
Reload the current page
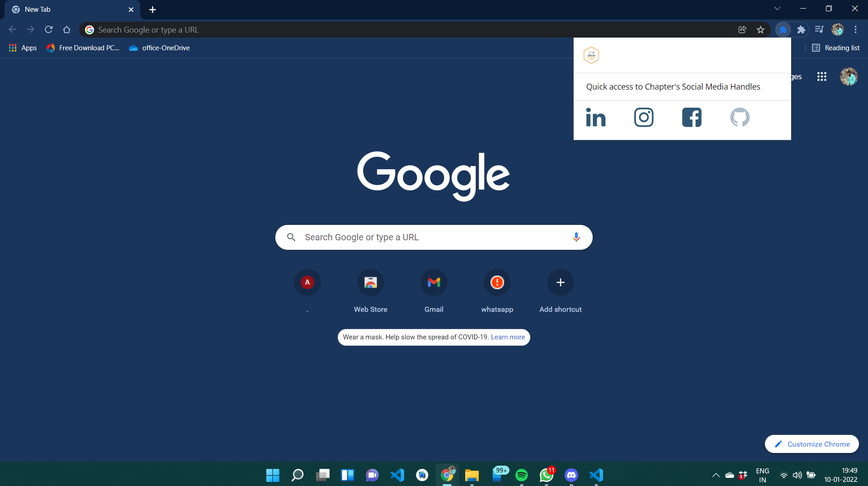pos(49,30)
